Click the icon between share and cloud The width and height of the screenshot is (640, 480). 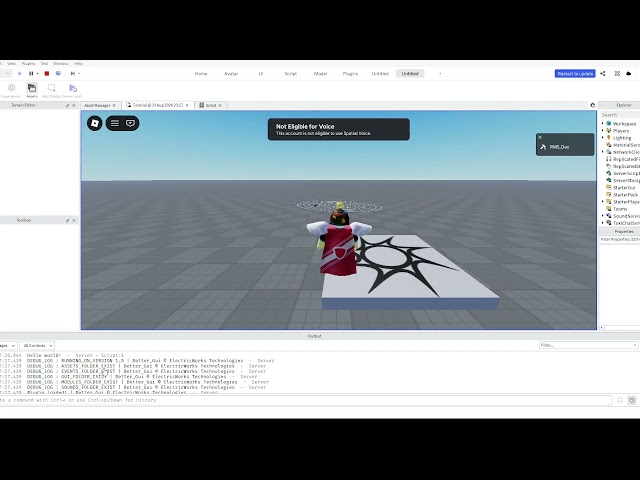[x=617, y=73]
